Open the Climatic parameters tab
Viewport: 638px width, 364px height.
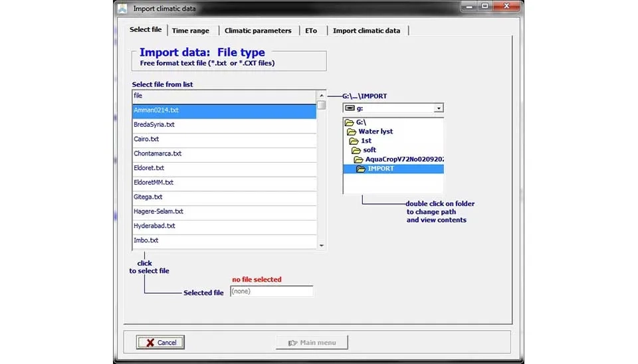(258, 31)
